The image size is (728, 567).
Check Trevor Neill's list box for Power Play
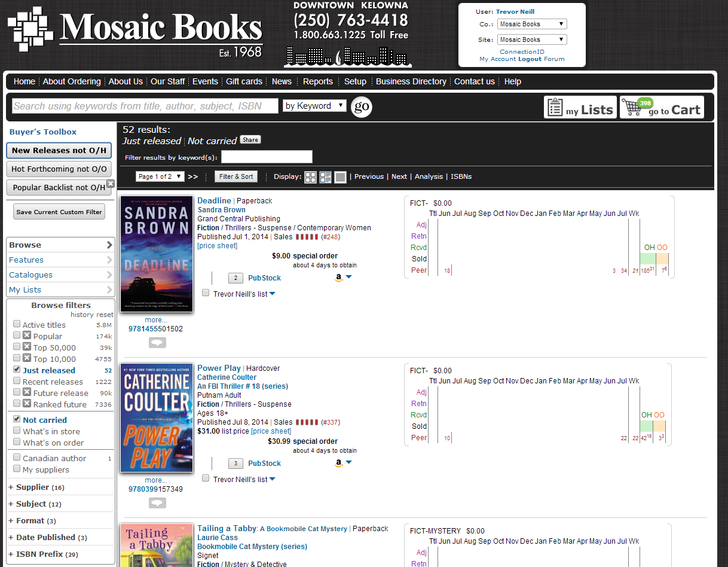click(x=206, y=478)
